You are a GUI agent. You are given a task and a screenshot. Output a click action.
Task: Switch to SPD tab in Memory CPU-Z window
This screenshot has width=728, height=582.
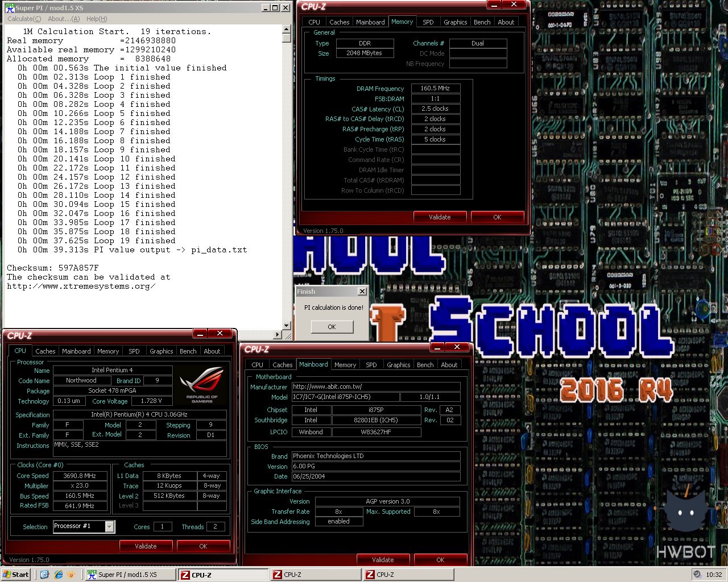(x=428, y=22)
